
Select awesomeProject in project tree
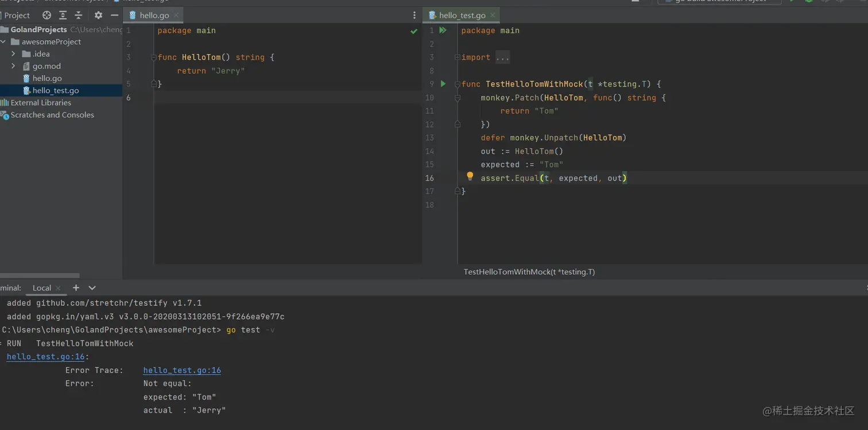pos(51,42)
